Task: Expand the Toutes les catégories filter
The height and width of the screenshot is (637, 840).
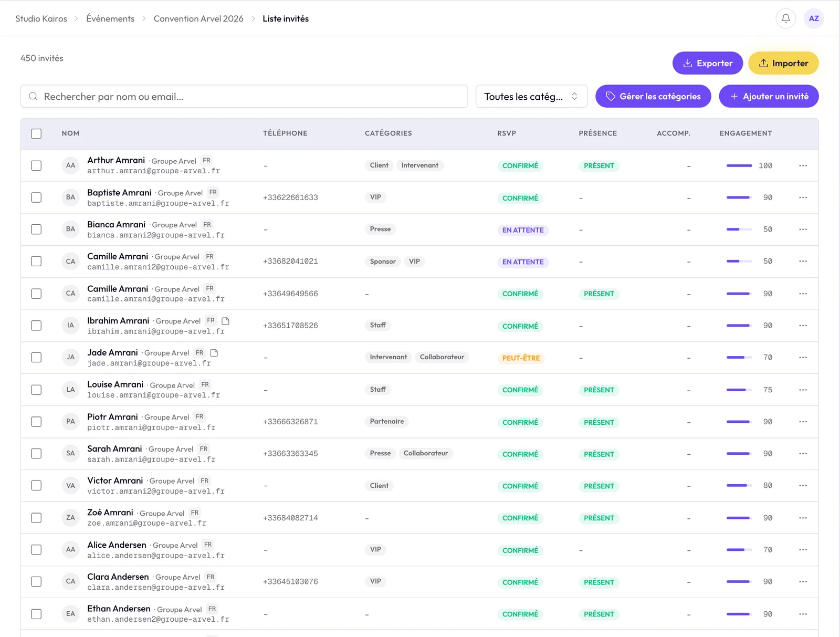Action: [x=531, y=97]
